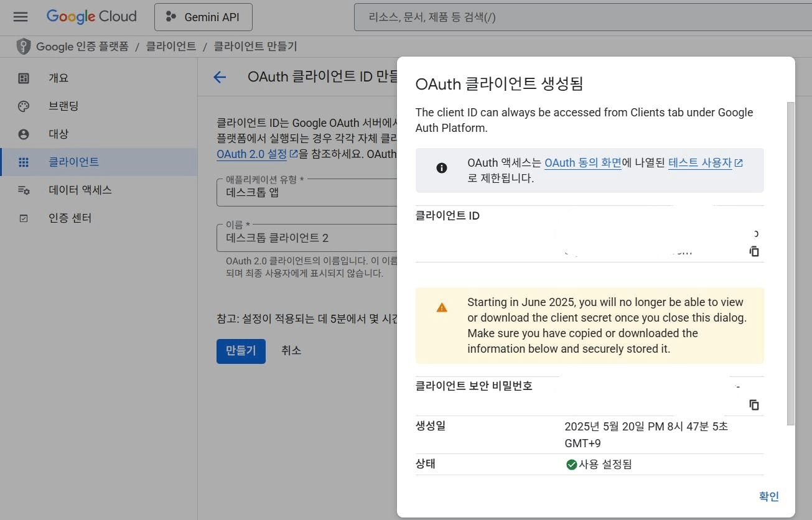Image resolution: width=812 pixels, height=520 pixels.
Task: Open the Gemini API project selector
Action: (x=203, y=17)
